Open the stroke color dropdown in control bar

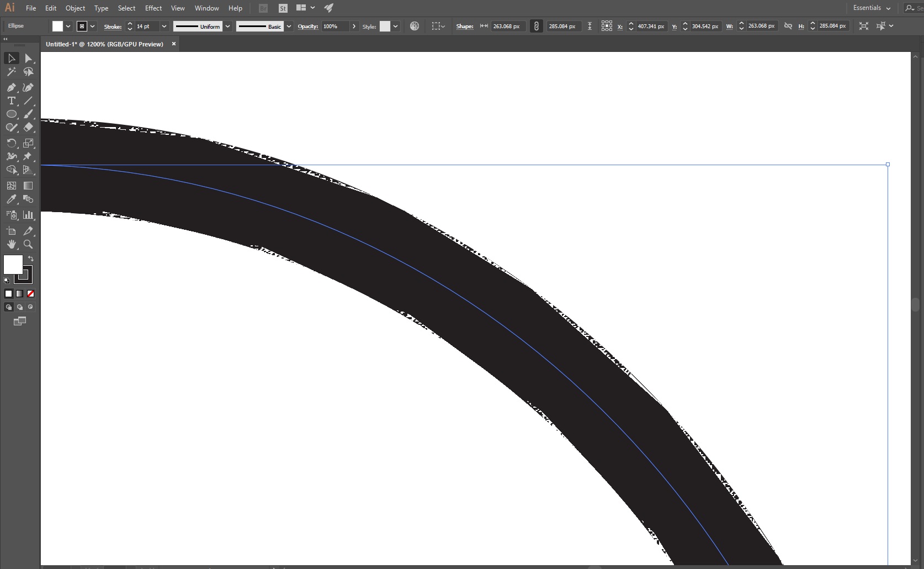tap(92, 26)
